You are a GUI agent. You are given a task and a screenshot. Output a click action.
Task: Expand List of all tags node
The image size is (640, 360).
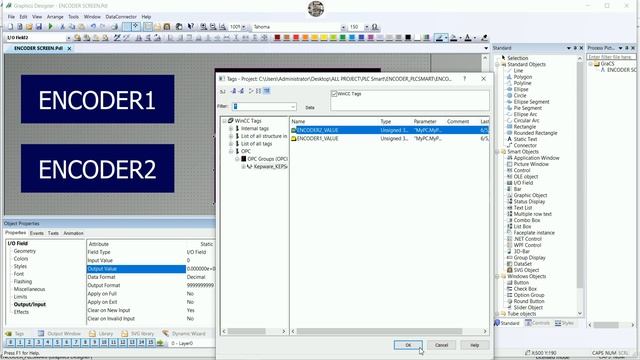point(231,144)
